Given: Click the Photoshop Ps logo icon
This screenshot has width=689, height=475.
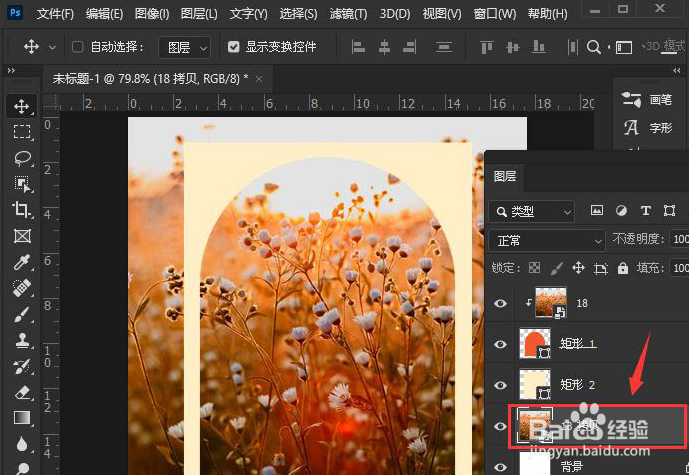Looking at the screenshot, I should tap(15, 12).
